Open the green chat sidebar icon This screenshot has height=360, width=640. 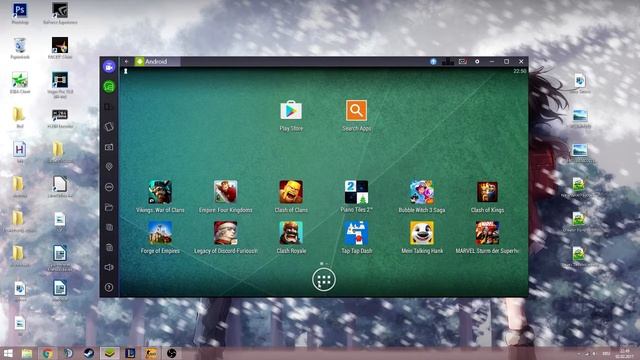[x=109, y=86]
